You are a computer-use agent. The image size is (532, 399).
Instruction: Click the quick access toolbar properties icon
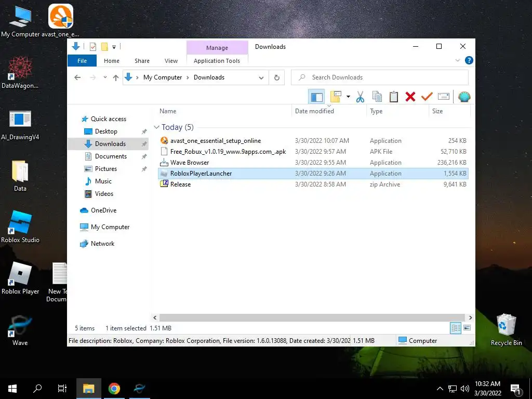(x=93, y=47)
